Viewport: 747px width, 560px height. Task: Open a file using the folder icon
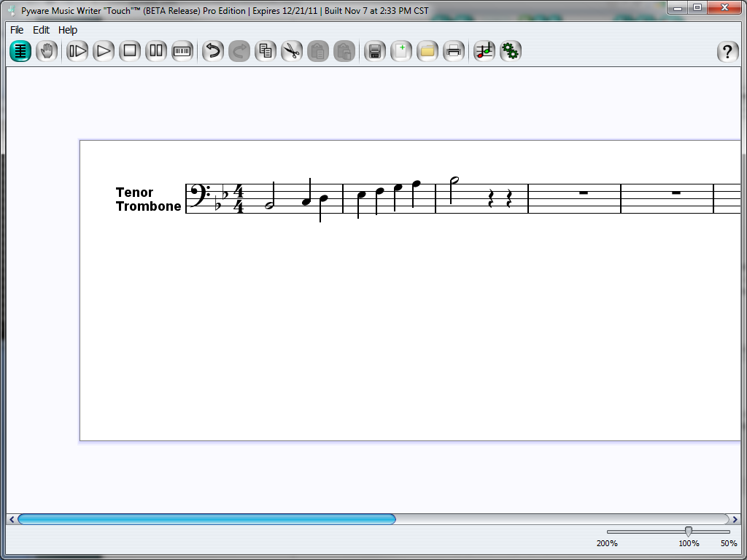[427, 51]
